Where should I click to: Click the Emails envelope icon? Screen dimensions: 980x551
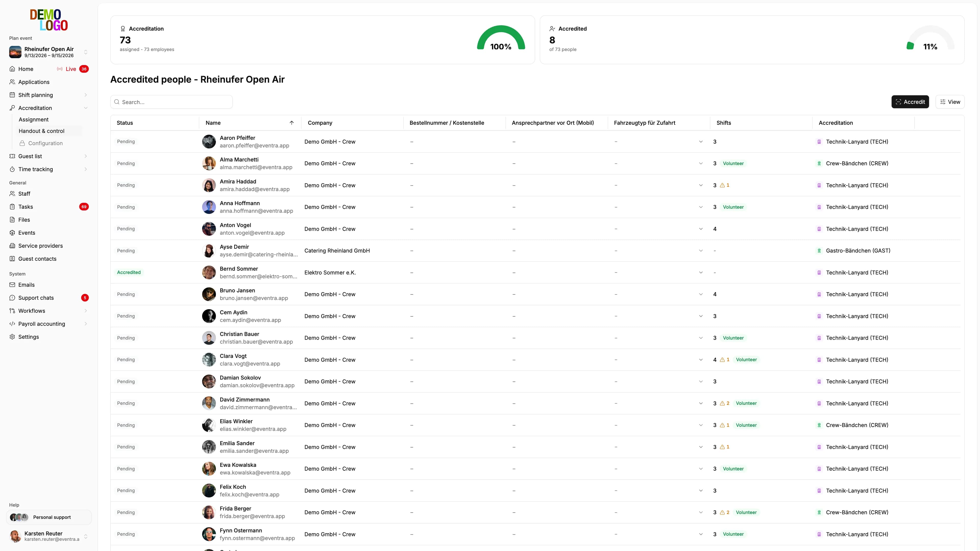coord(12,284)
